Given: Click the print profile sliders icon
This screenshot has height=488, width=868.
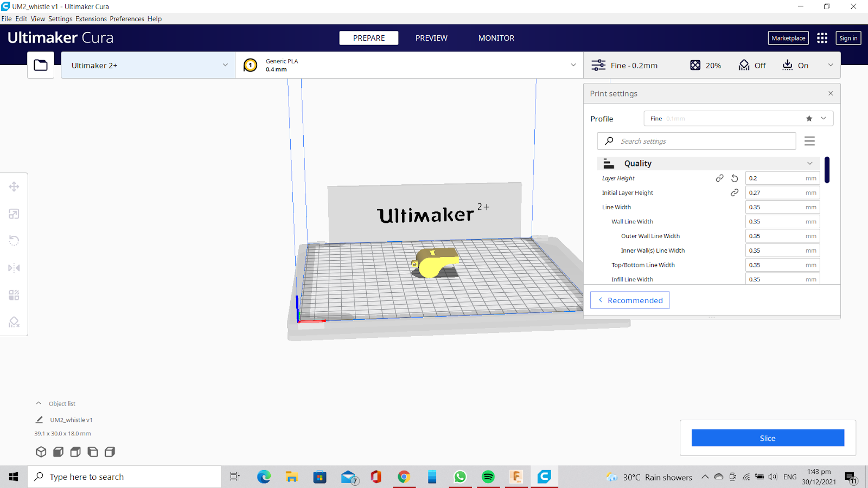Looking at the screenshot, I should pos(598,65).
